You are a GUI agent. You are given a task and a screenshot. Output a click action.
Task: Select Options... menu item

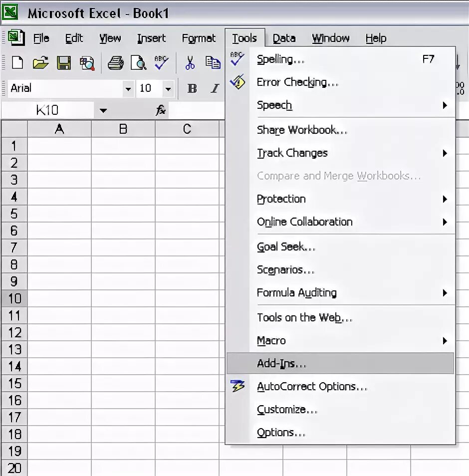tap(340, 433)
